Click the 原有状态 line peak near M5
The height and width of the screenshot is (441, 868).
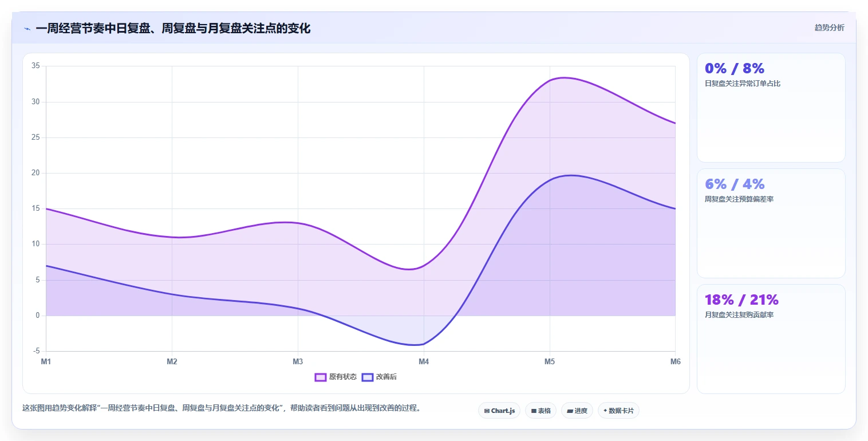tap(564, 77)
